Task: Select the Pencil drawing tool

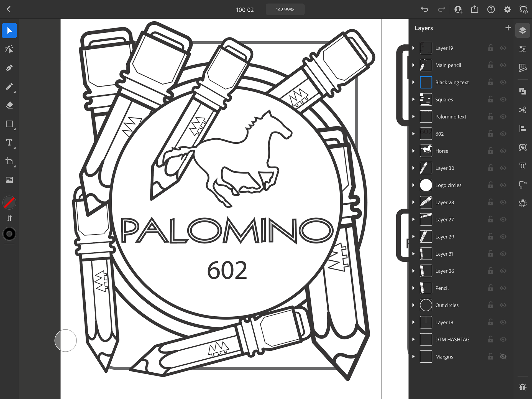Action: [9, 87]
